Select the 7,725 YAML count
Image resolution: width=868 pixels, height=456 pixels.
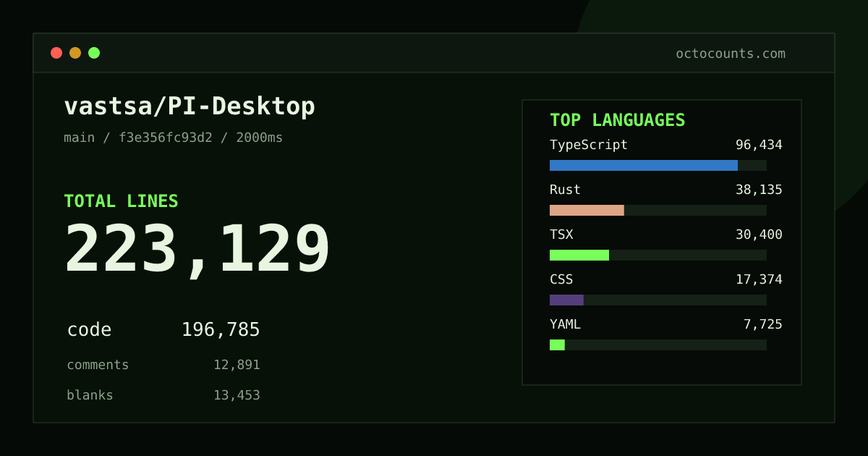[763, 324]
